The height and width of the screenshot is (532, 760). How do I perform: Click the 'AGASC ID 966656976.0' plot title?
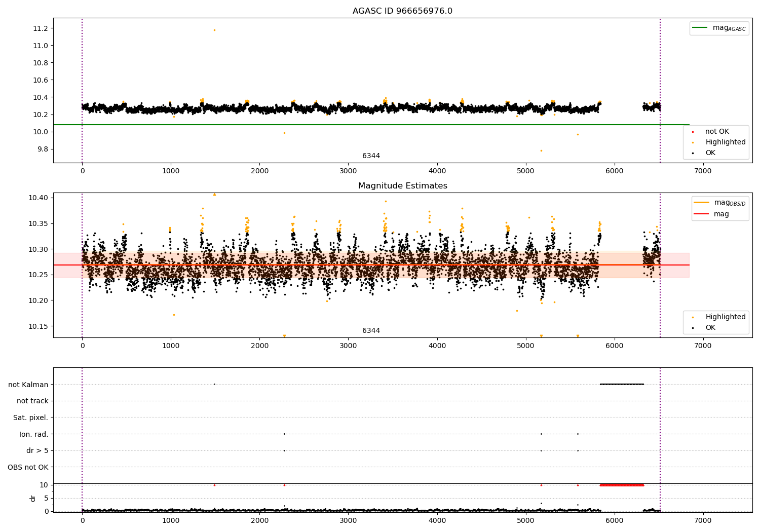[402, 11]
